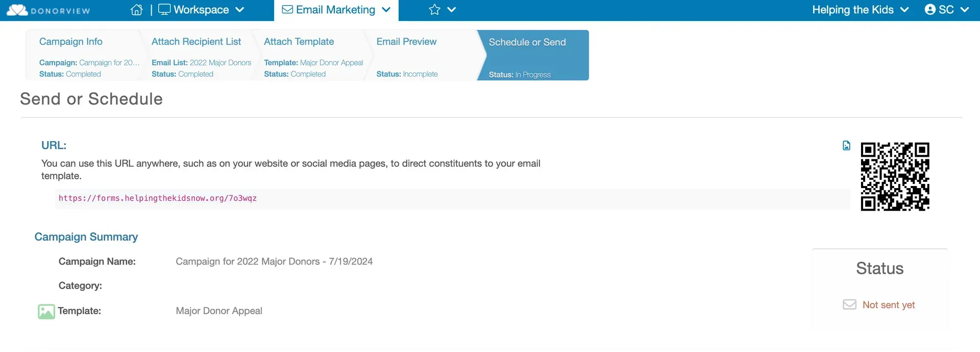Click the Campaign Name value text

click(x=274, y=262)
